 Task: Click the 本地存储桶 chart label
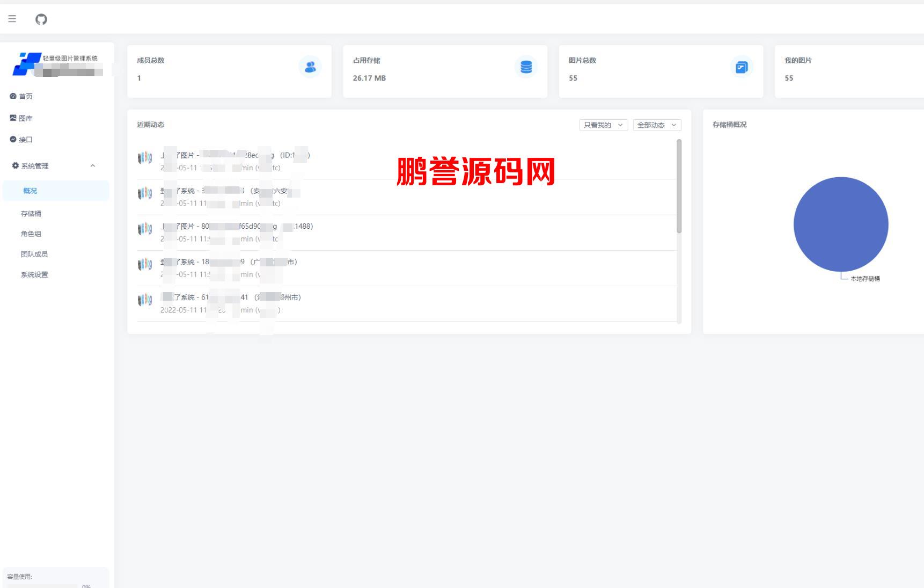coord(865,279)
